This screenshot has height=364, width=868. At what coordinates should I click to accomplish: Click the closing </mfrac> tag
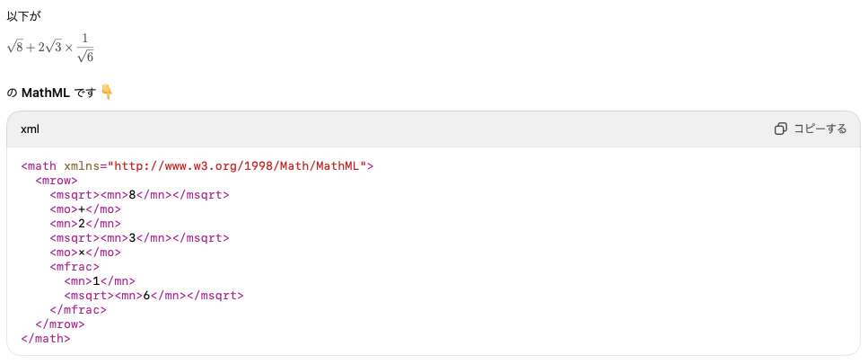(78, 310)
